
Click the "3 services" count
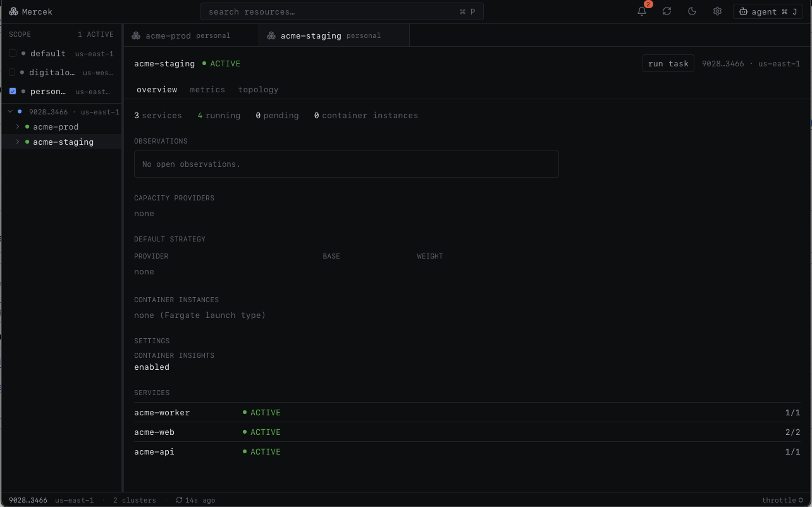(x=158, y=116)
